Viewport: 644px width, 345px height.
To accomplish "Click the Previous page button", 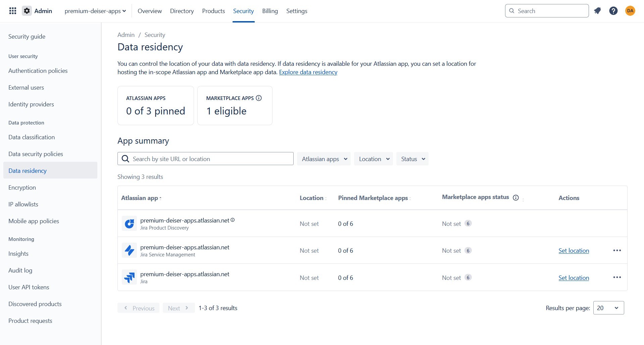I will [x=138, y=308].
